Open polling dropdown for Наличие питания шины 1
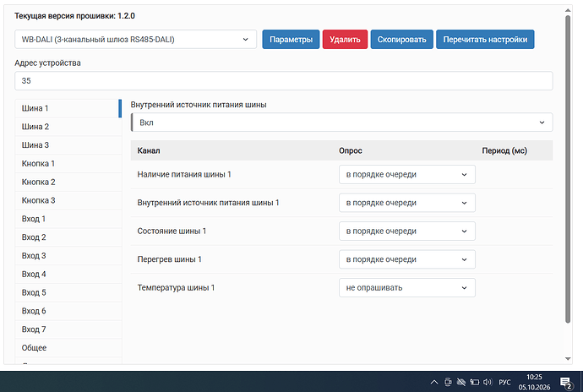This screenshot has width=583, height=392. coord(407,174)
